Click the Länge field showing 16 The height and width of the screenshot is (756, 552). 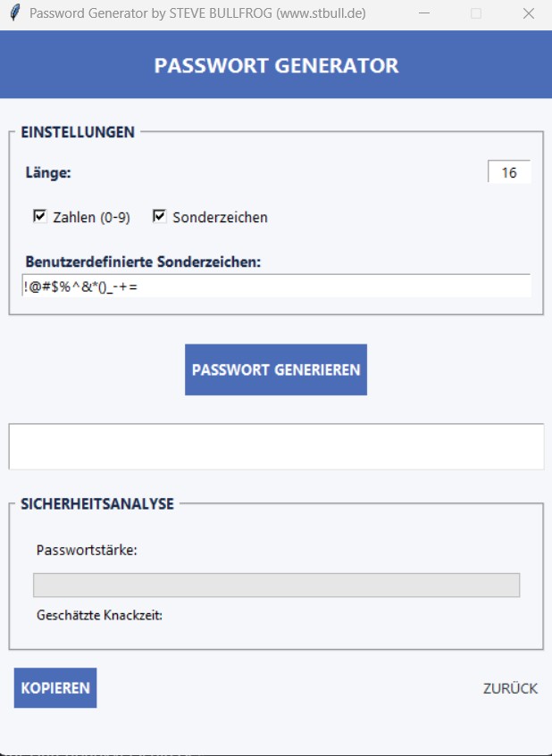point(508,172)
